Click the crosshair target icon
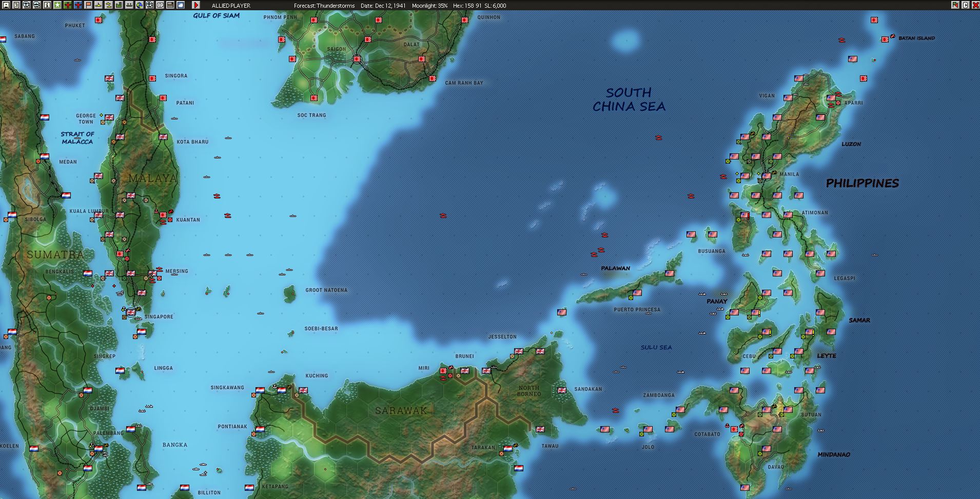 [150, 5]
